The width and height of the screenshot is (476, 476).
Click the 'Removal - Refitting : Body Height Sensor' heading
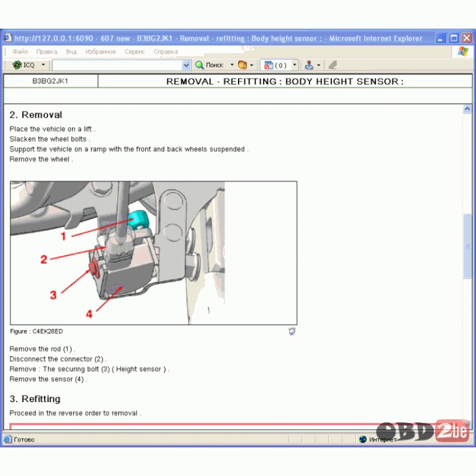click(x=285, y=81)
